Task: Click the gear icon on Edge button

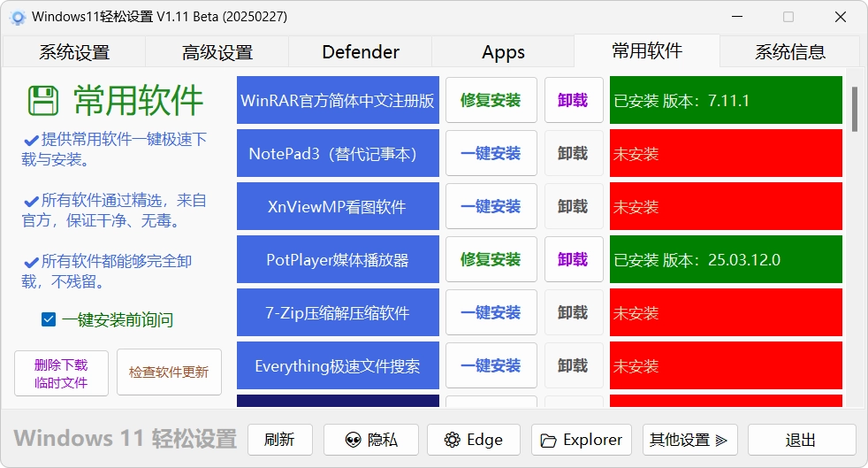Action: (x=453, y=441)
